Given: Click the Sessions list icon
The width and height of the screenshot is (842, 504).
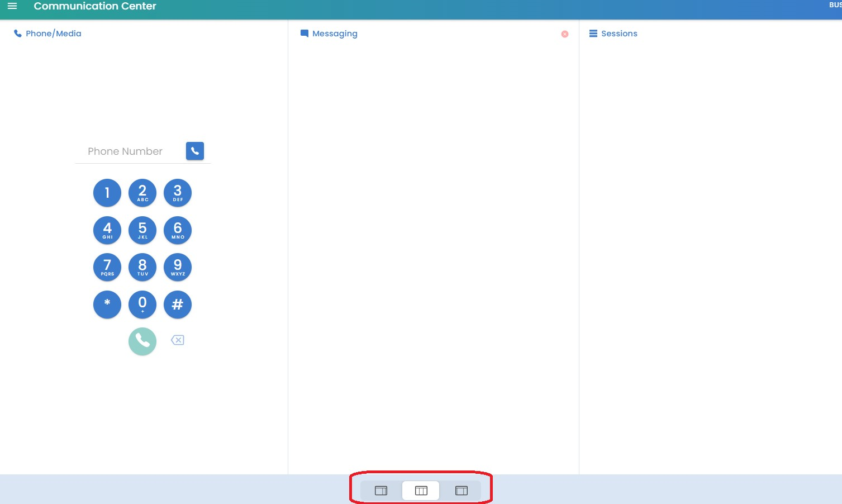Looking at the screenshot, I should click(x=593, y=34).
